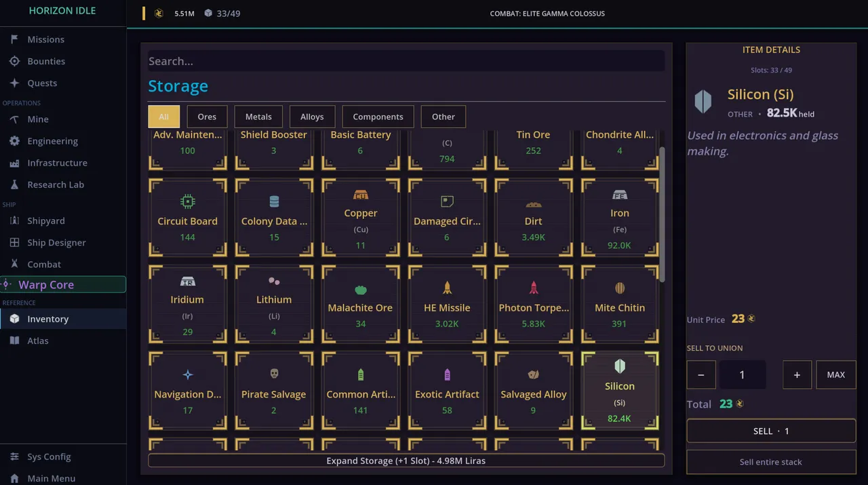Open the Research Lab
The height and width of the screenshot is (485, 868).
pos(62,185)
